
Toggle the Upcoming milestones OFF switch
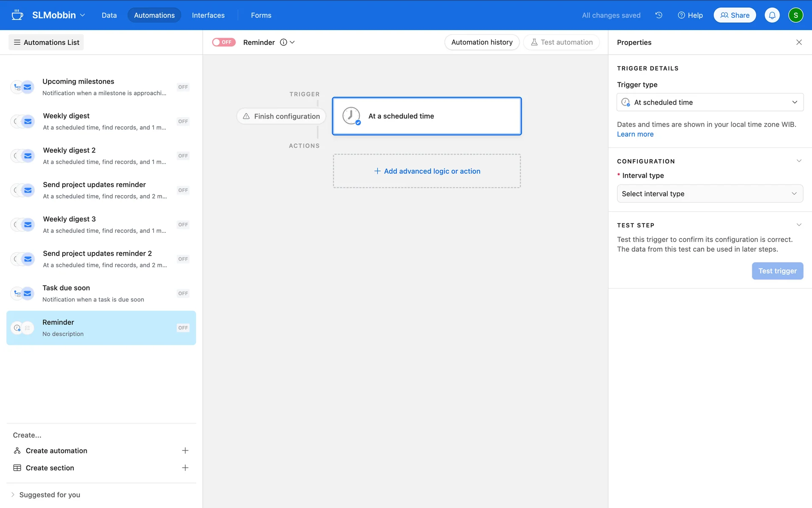[183, 87]
